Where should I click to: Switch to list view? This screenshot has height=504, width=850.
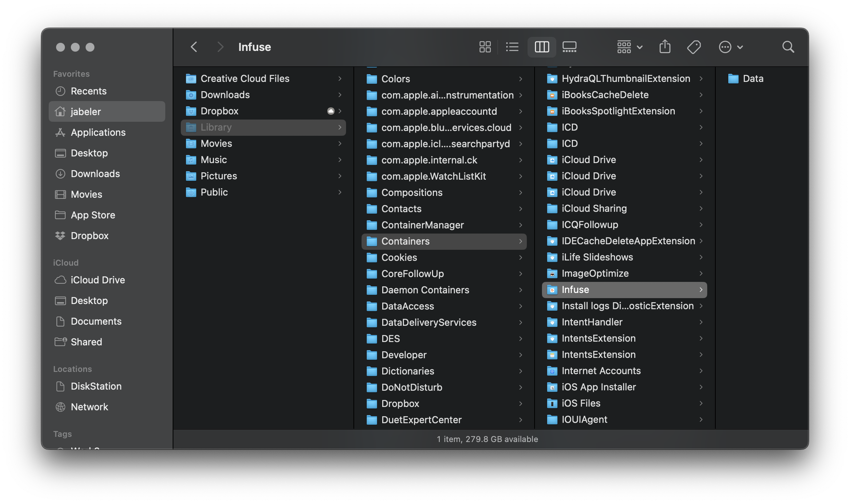tap(512, 47)
